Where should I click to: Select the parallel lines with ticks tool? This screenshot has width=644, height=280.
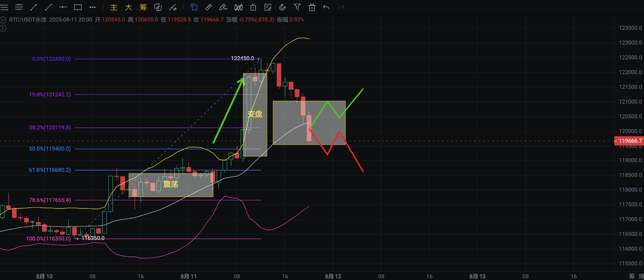click(x=19, y=7)
